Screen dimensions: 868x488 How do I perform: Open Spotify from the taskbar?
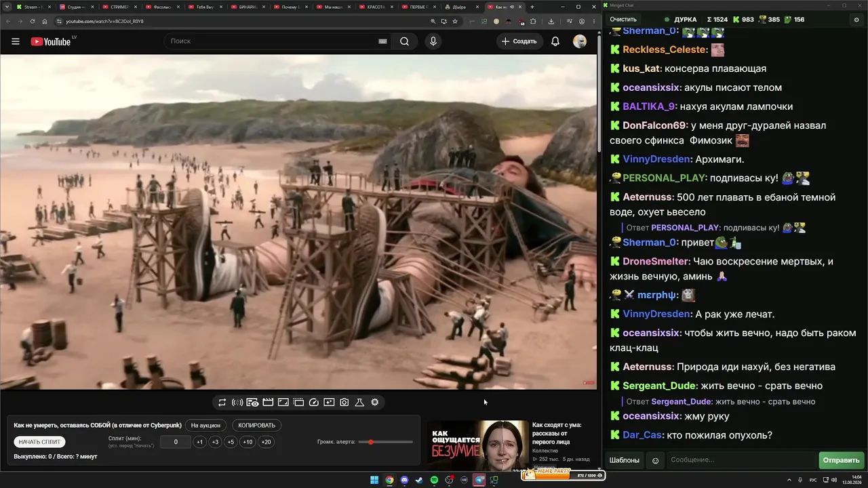(434, 481)
